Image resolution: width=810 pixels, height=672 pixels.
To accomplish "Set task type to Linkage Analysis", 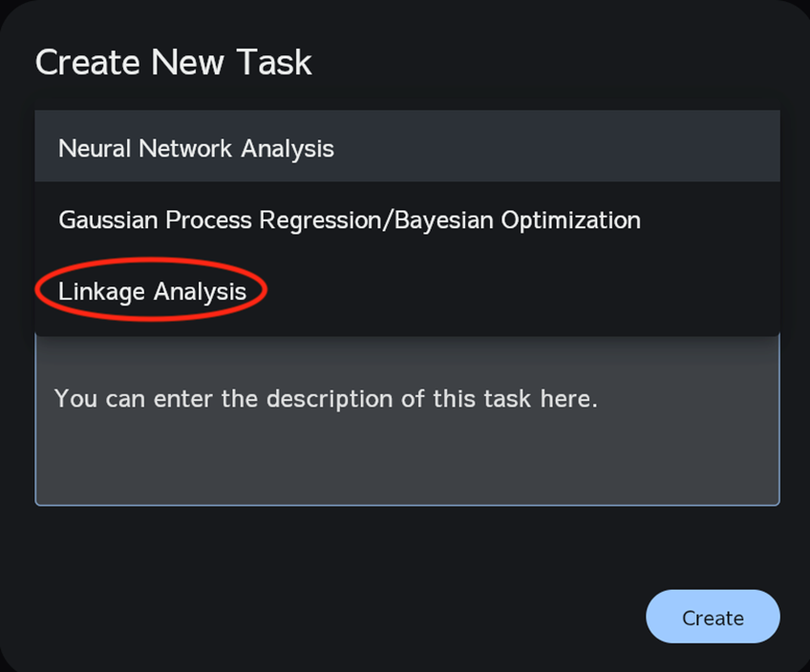I will [153, 291].
